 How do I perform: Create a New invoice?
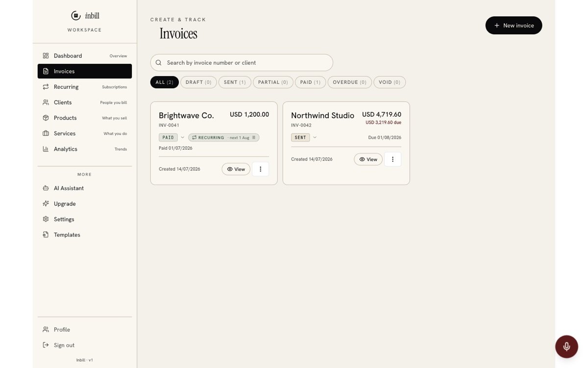click(514, 26)
